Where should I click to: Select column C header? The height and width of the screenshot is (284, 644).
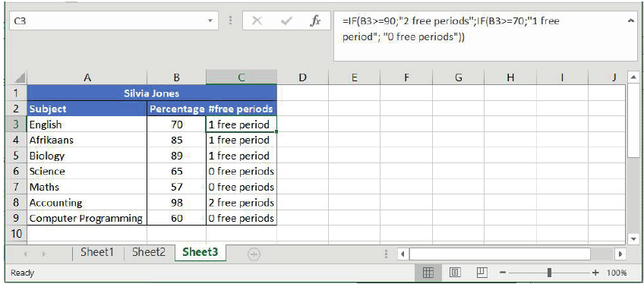pos(241,77)
